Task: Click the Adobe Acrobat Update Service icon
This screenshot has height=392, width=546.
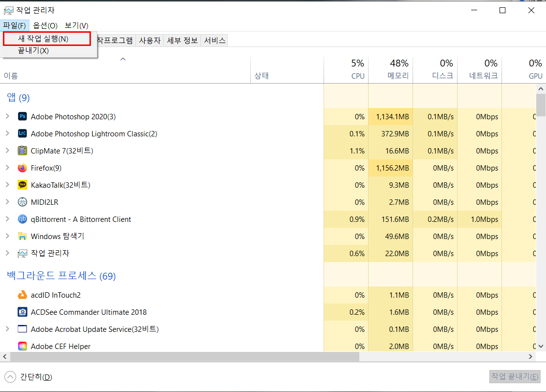Action: [22, 329]
